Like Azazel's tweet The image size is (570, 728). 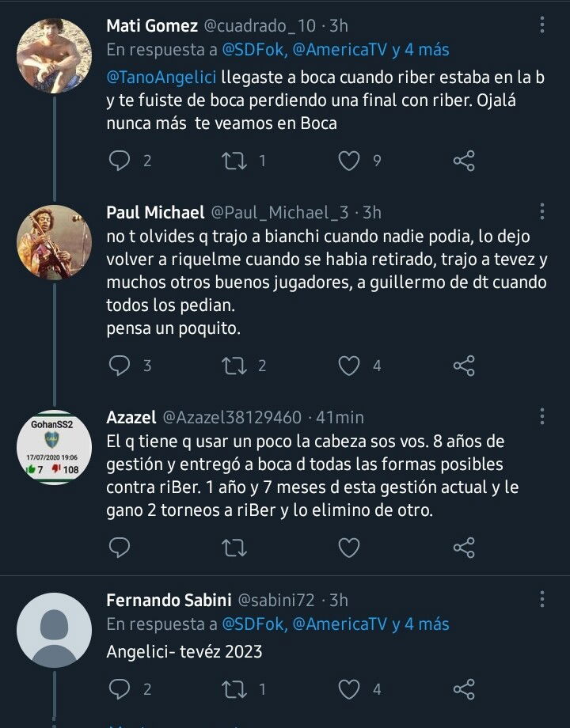(349, 547)
